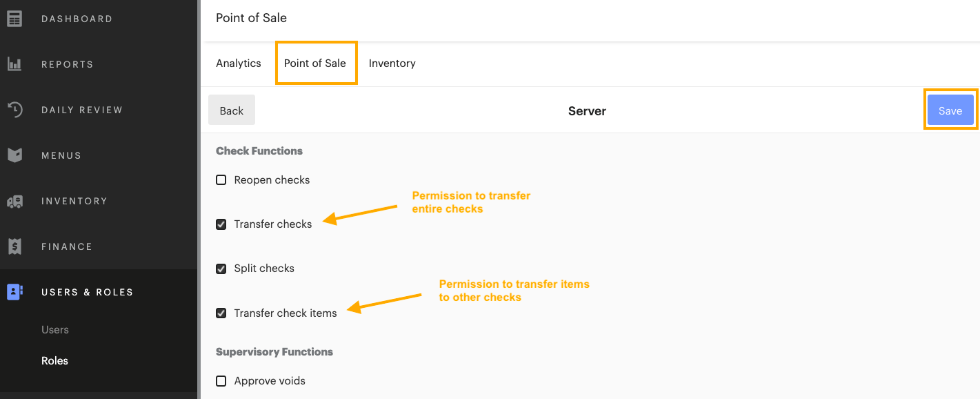Toggle Transfer check items off

[x=221, y=313]
